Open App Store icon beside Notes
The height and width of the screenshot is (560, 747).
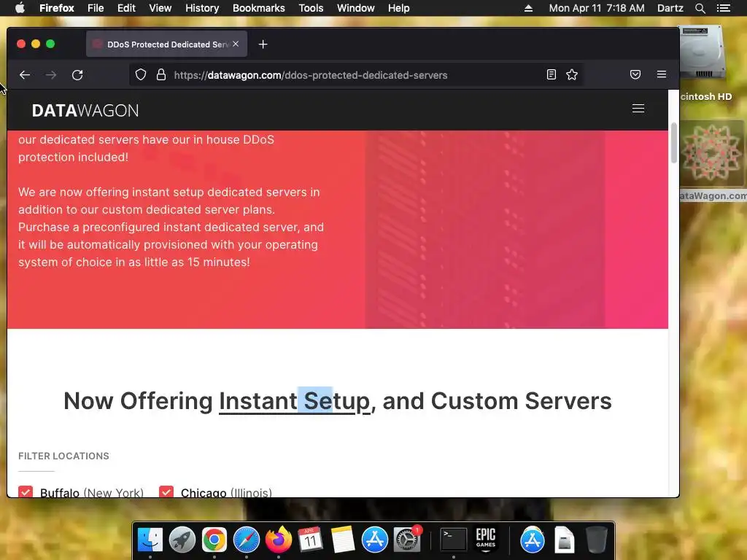pyautogui.click(x=374, y=540)
